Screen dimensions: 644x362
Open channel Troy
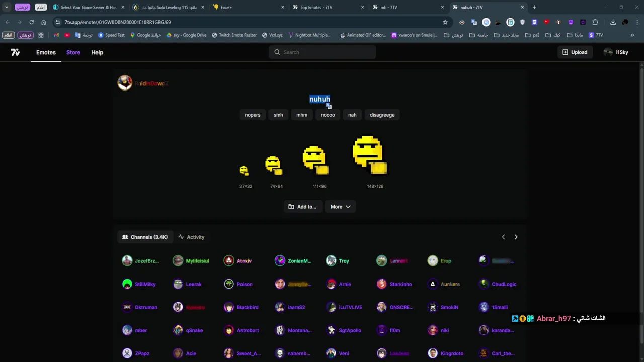click(338, 261)
